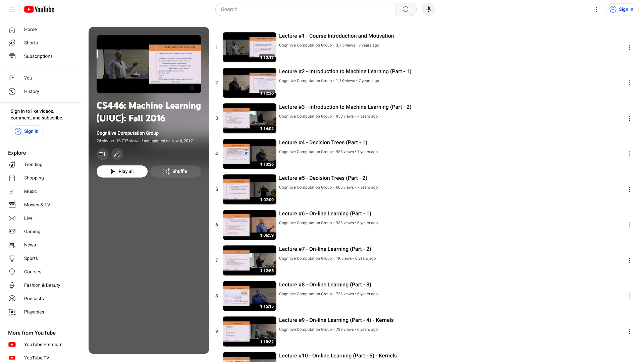This screenshot has width=644, height=362.
Task: Click Cognitive Computation Group under Lecture #4
Action: (x=305, y=152)
